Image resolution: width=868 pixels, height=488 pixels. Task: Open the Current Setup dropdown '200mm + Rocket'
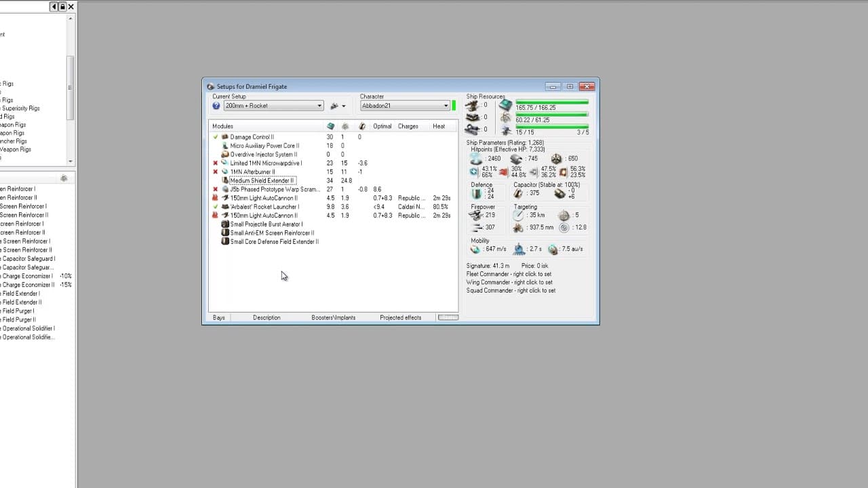point(273,106)
